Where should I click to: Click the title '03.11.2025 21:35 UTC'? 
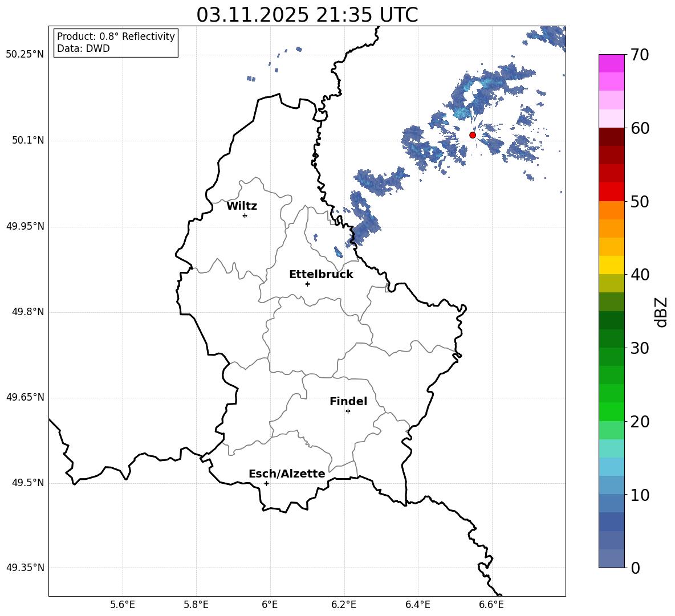[x=307, y=15]
